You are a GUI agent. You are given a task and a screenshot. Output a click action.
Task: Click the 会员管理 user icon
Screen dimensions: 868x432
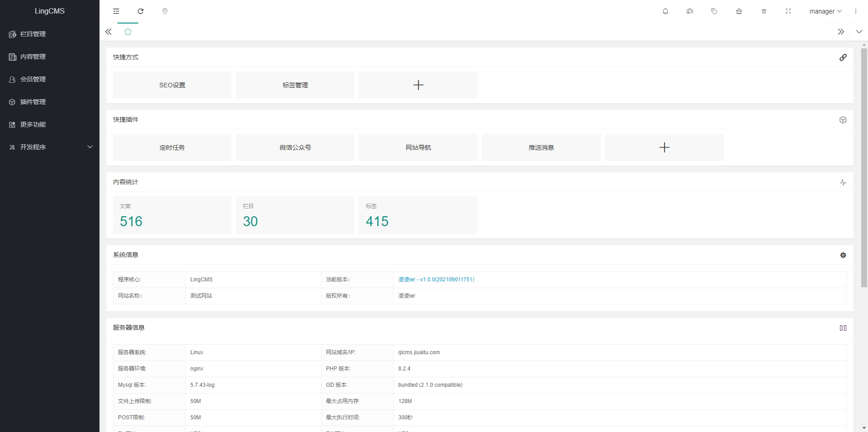[12, 79]
